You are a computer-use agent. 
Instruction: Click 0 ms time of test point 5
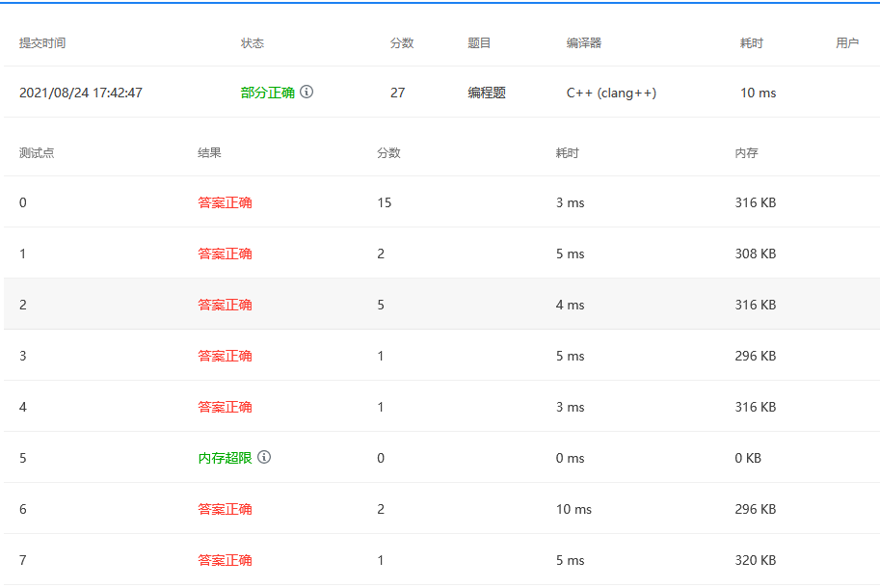(571, 458)
